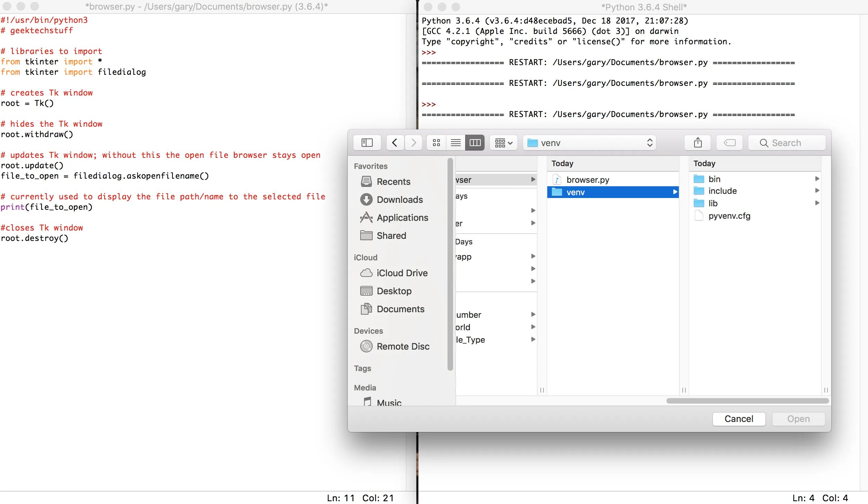Click the sidebar toggle icon

367,142
